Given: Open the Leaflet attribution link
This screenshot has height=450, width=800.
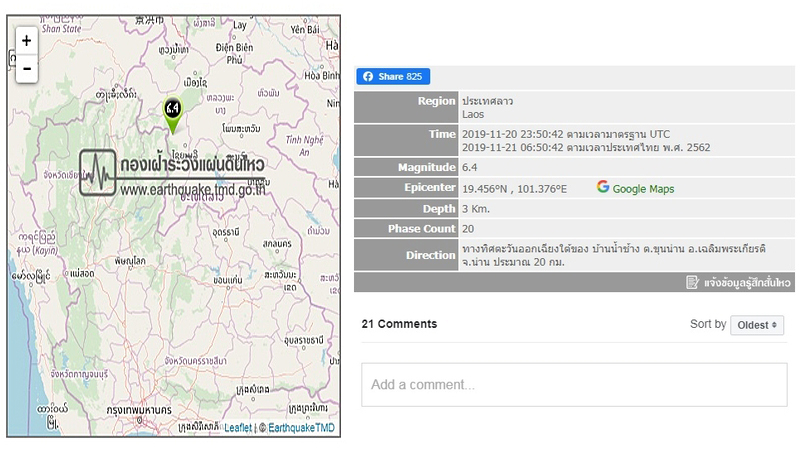Looking at the screenshot, I should coord(238,428).
